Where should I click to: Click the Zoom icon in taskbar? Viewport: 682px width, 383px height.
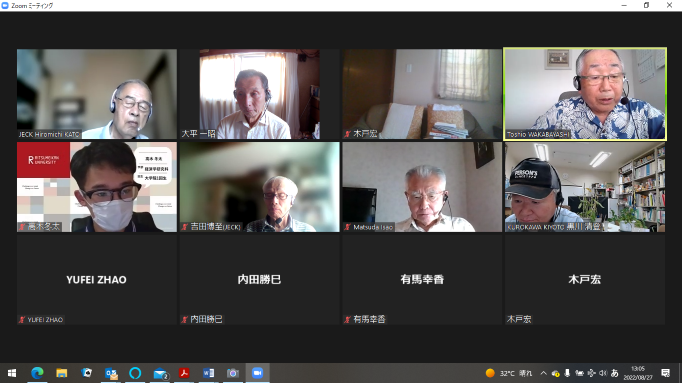pos(257,373)
